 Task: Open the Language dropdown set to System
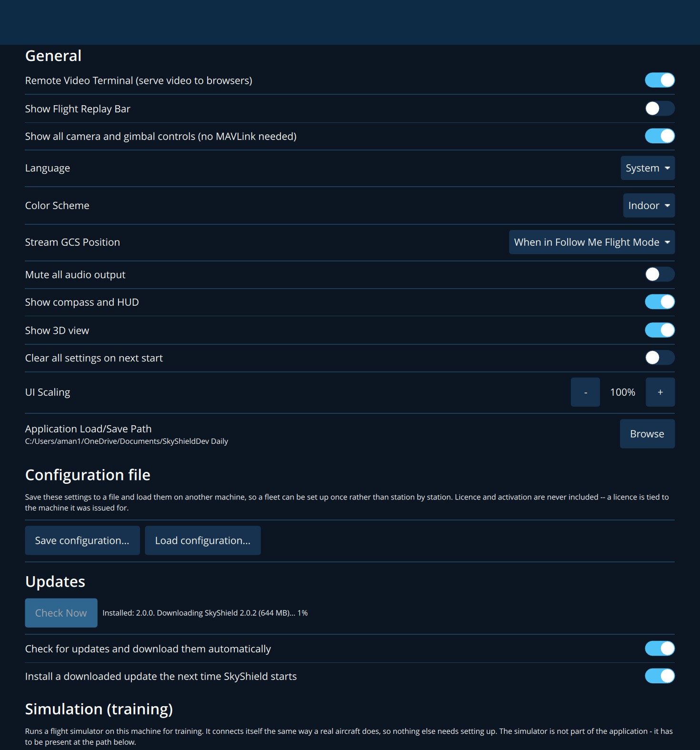click(648, 168)
